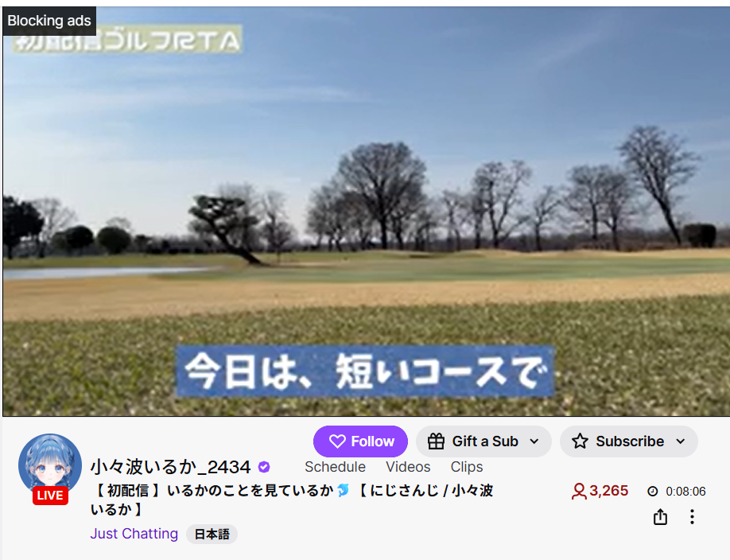Expand the Gift a Sub dropdown arrow
This screenshot has height=560, width=730.
[534, 441]
